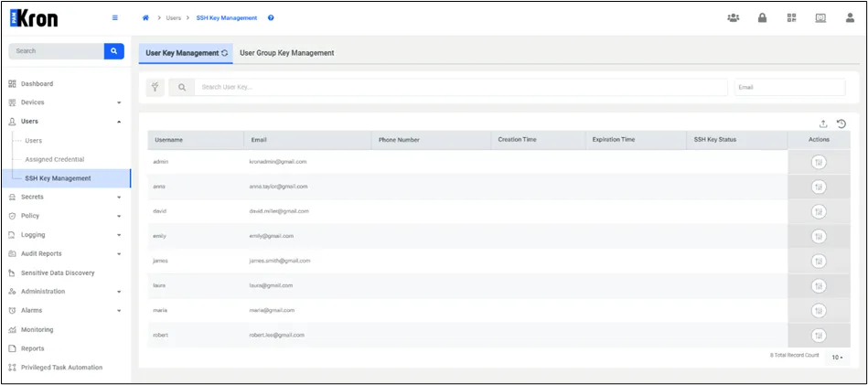The image size is (868, 385).
Task: Click james.smith@gmail.com email cell
Action: pos(280,262)
